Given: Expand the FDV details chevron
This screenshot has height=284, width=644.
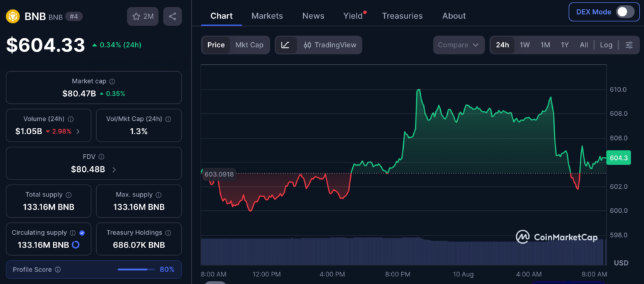Looking at the screenshot, I should [114, 169].
